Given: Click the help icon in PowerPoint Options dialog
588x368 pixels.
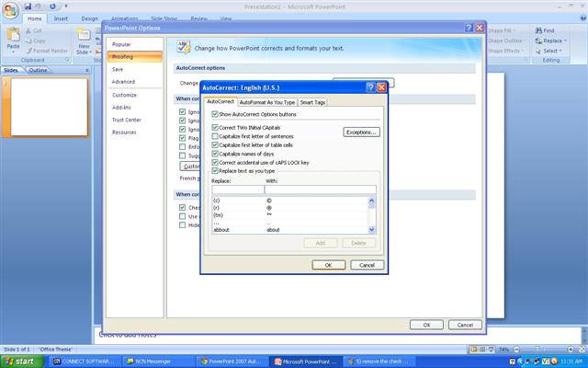Looking at the screenshot, I should click(x=469, y=28).
